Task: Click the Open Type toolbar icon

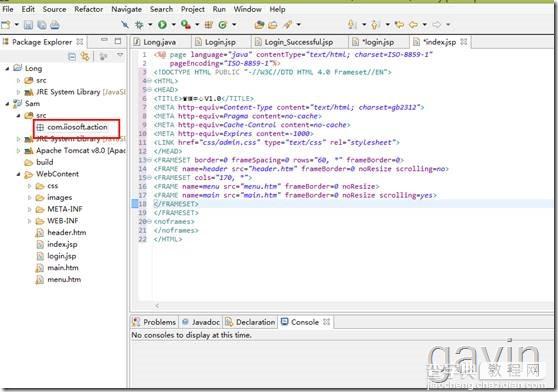Action: [x=259, y=25]
